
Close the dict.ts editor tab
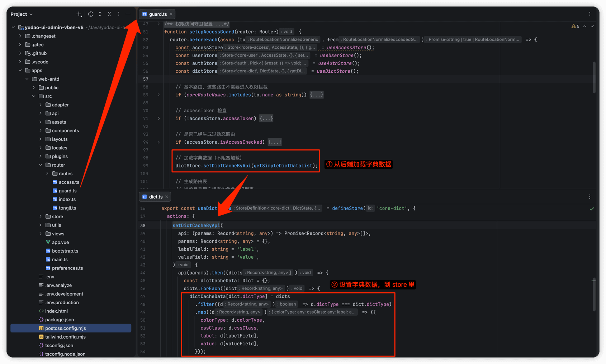pyautogui.click(x=167, y=197)
